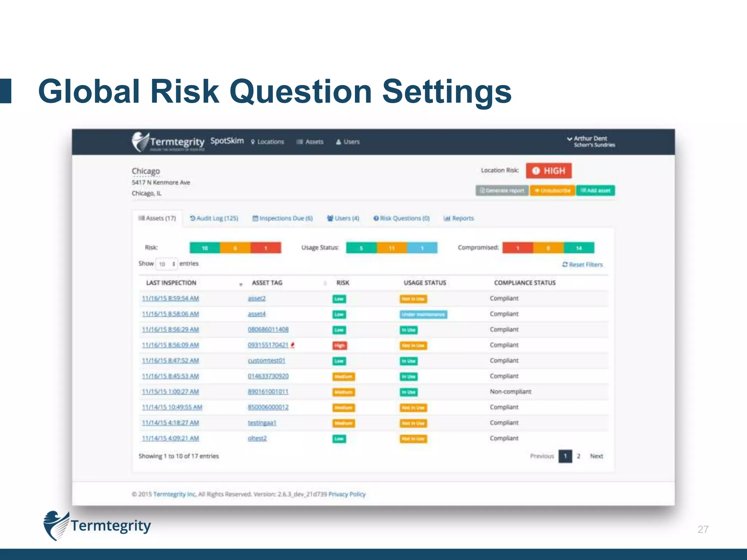Filter by high risk red segment 1
This screenshot has width=747, height=560.
coord(266,248)
